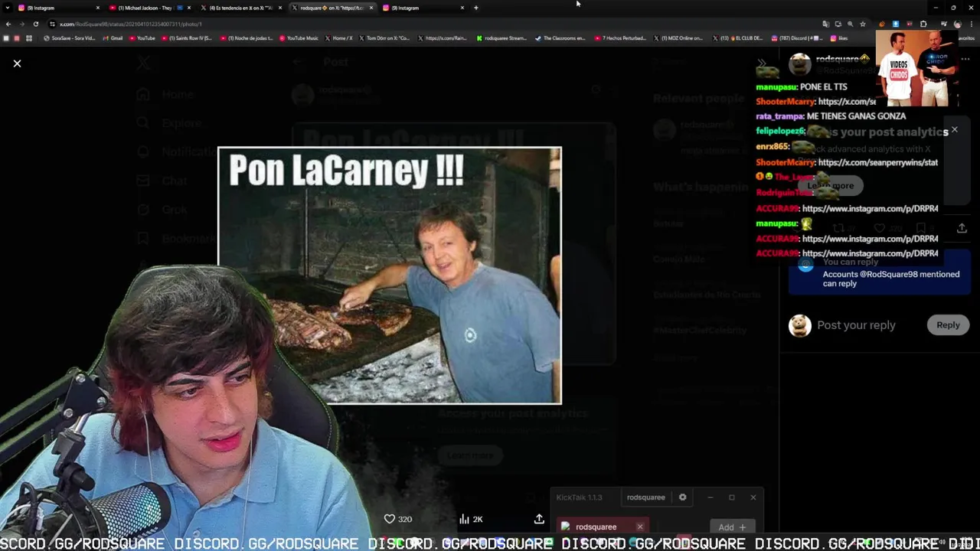Close the rodsquaree tab in KickTalk

(640, 527)
